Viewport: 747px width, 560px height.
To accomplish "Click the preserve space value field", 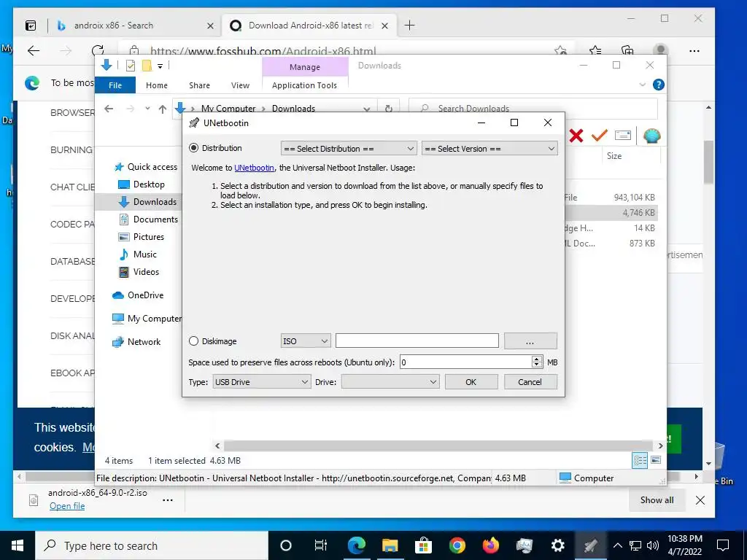I will [x=465, y=362].
